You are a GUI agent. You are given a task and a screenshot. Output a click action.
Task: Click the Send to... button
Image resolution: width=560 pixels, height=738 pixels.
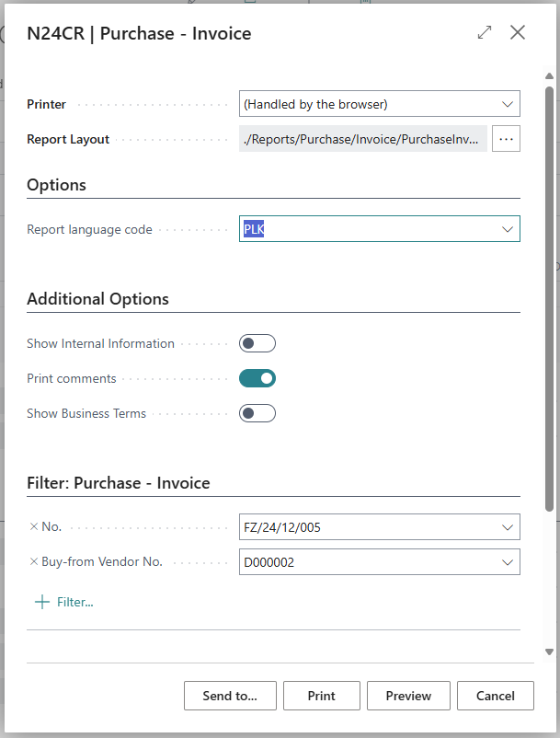230,696
